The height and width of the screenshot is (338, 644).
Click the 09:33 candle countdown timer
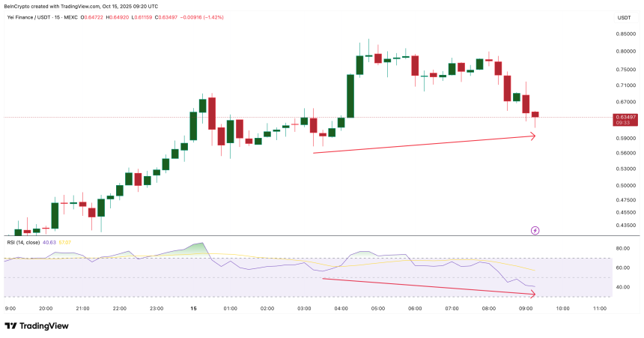(624, 124)
